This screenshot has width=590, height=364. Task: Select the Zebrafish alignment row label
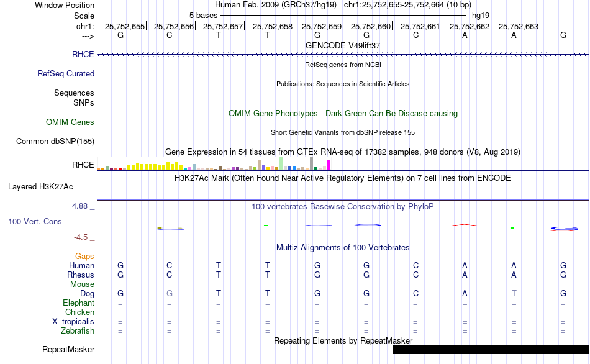(x=78, y=331)
